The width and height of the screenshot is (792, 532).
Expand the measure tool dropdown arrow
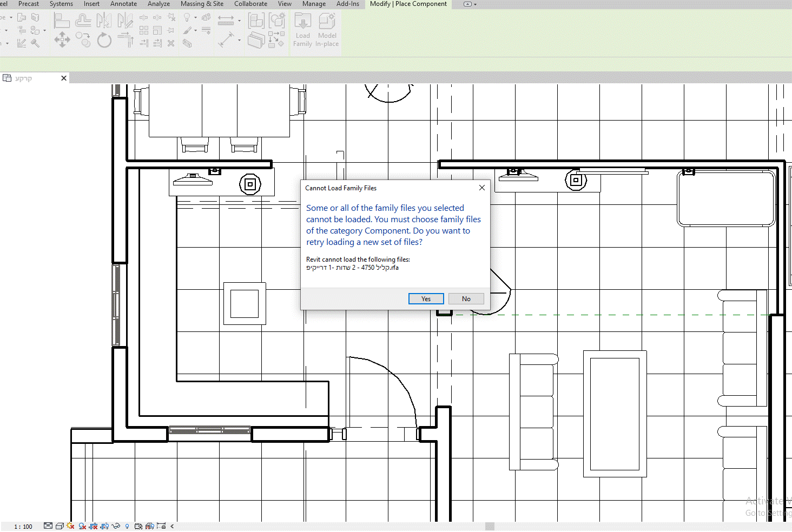pos(239,21)
